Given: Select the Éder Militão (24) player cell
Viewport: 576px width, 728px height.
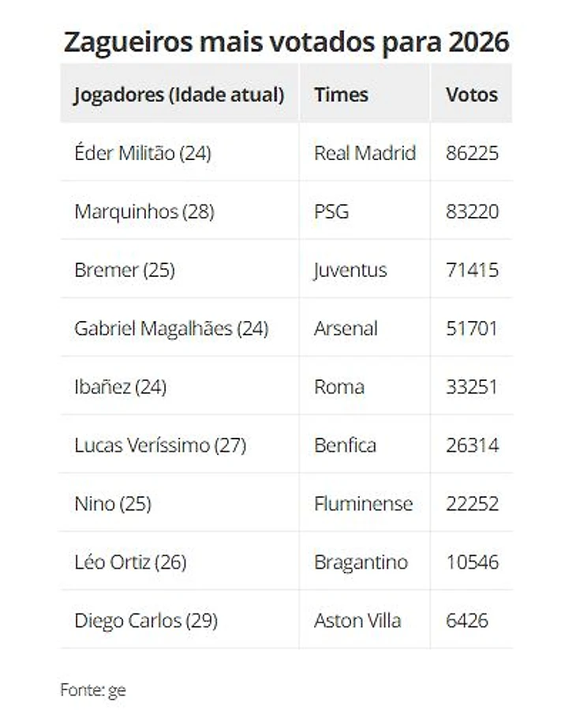Looking at the screenshot, I should [143, 153].
